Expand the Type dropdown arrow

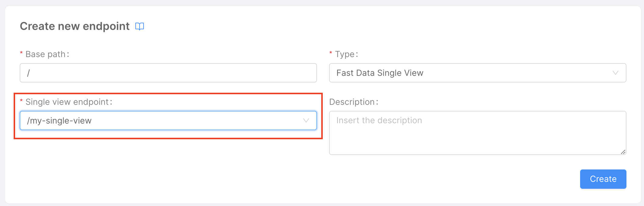tap(615, 73)
